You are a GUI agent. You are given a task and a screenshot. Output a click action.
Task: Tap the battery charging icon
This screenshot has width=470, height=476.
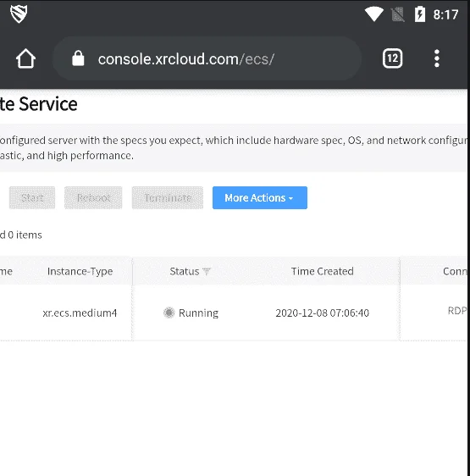pyautogui.click(x=420, y=14)
